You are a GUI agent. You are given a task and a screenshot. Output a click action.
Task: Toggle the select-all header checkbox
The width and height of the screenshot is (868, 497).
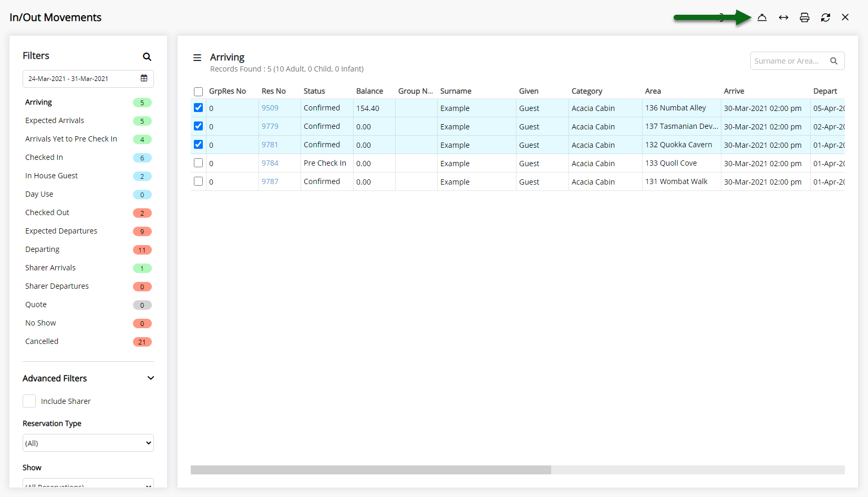click(x=198, y=92)
